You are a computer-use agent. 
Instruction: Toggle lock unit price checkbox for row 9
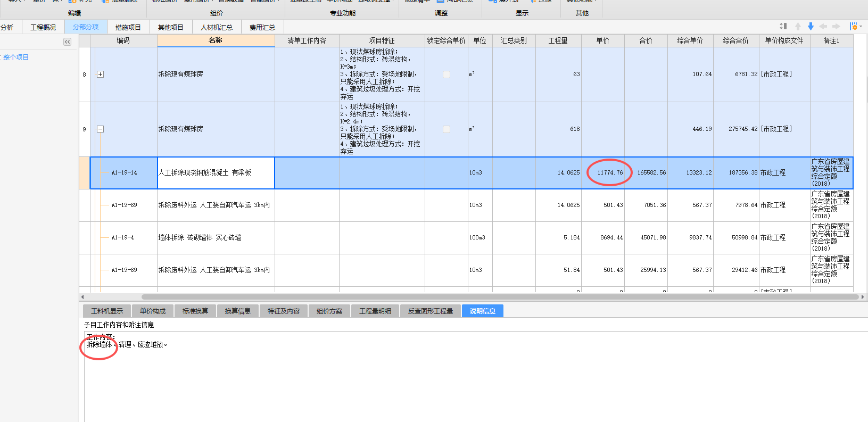(447, 129)
